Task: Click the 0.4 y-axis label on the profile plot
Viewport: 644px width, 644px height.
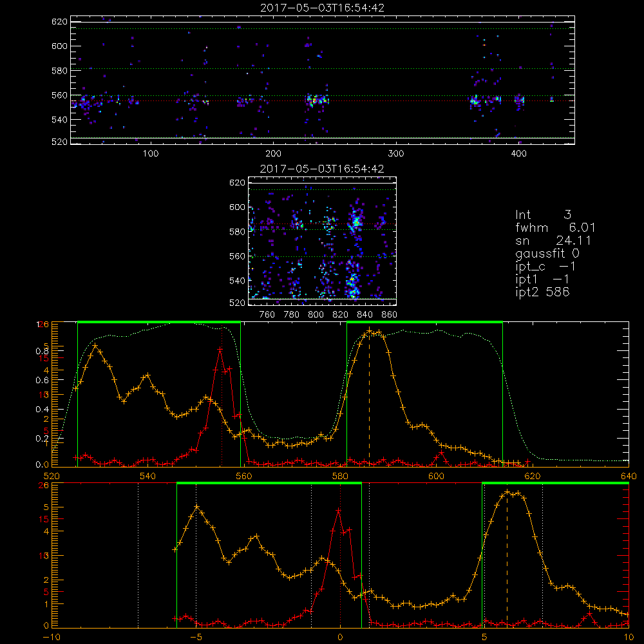Action: coord(43,410)
